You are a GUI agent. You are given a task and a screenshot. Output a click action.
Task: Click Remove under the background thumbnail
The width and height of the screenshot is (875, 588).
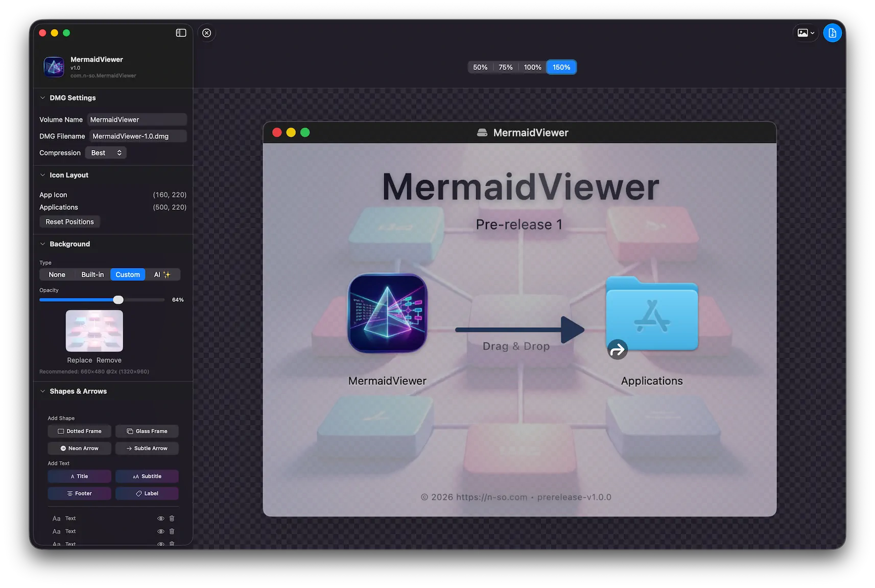coord(109,360)
